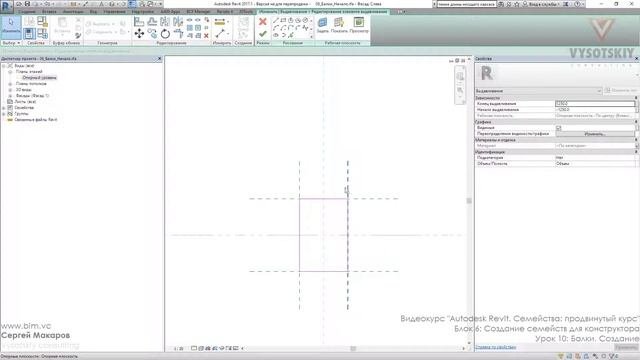
Task: Select Листы (все) in the project browser
Action: [x=25, y=102]
